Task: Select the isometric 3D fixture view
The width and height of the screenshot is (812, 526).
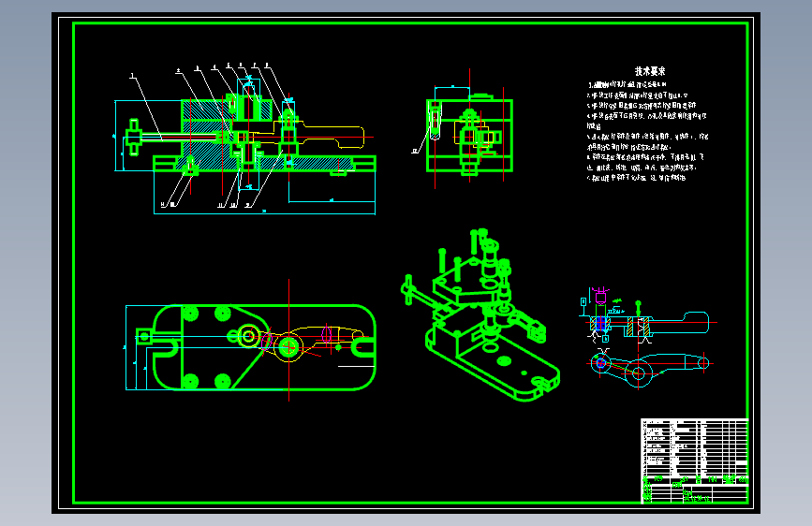Action: click(x=480, y=314)
